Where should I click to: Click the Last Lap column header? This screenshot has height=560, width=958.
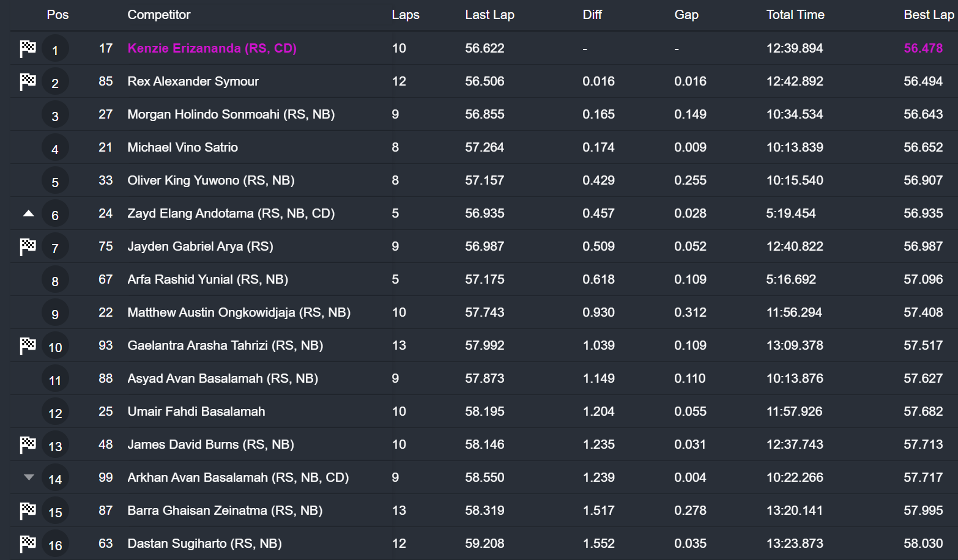tap(489, 15)
